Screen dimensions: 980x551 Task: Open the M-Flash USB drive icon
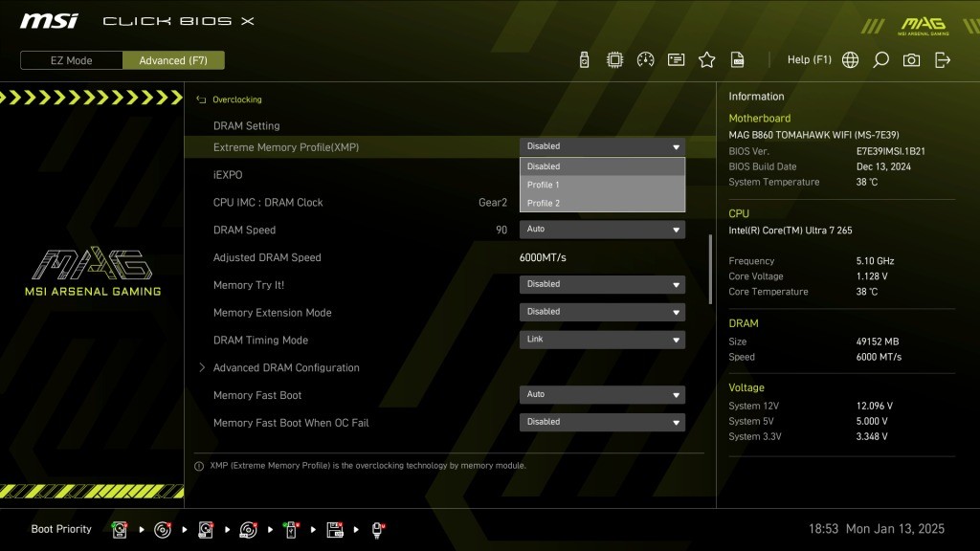click(585, 60)
